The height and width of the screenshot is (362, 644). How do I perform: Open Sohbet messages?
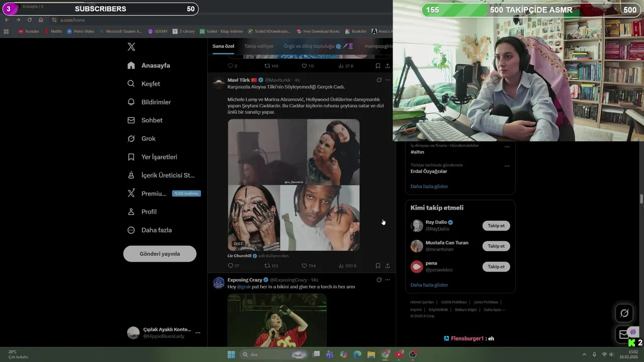(x=145, y=120)
